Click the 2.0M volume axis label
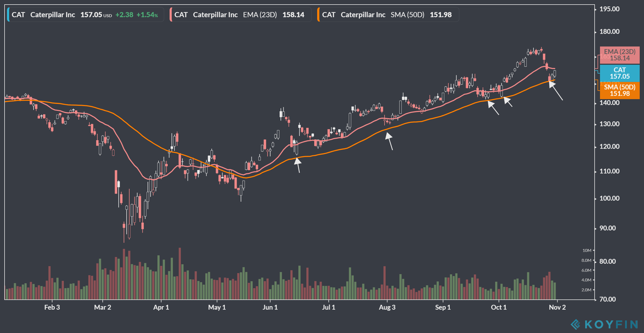The width and height of the screenshot is (644, 333). [586, 290]
